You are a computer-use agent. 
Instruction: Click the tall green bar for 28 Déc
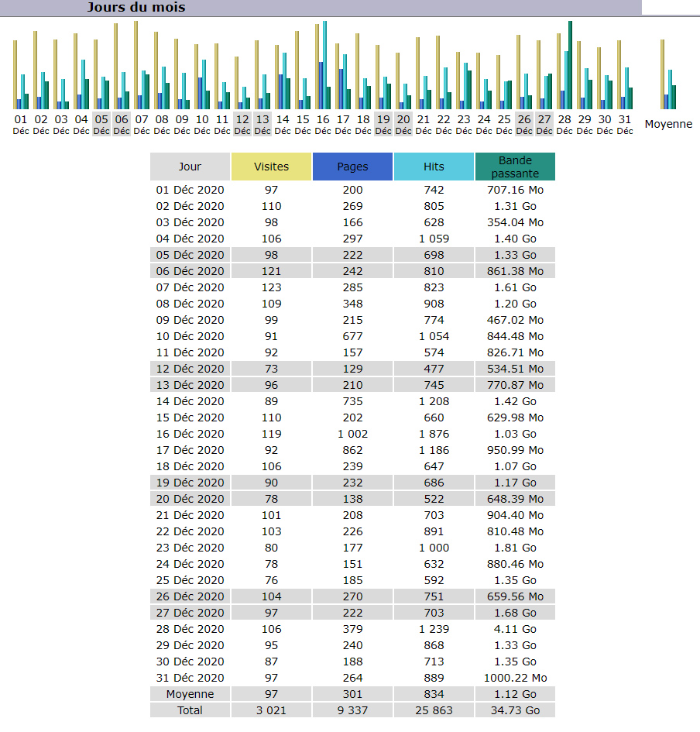click(x=570, y=65)
